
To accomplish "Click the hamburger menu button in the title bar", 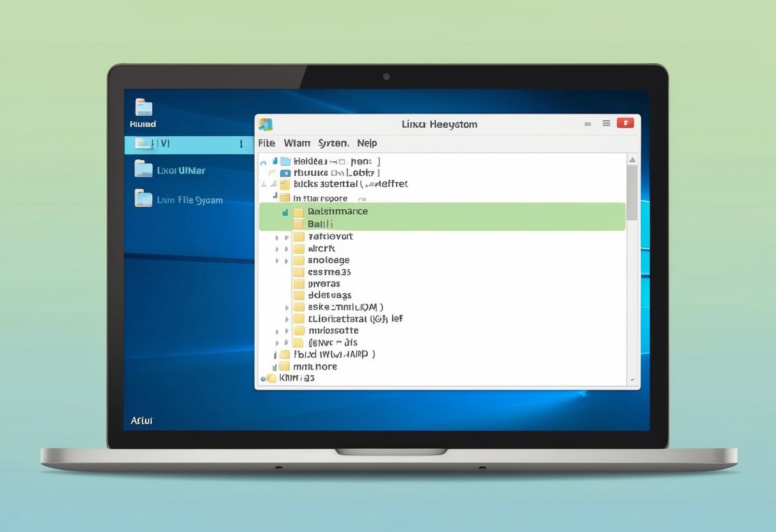I will (606, 123).
